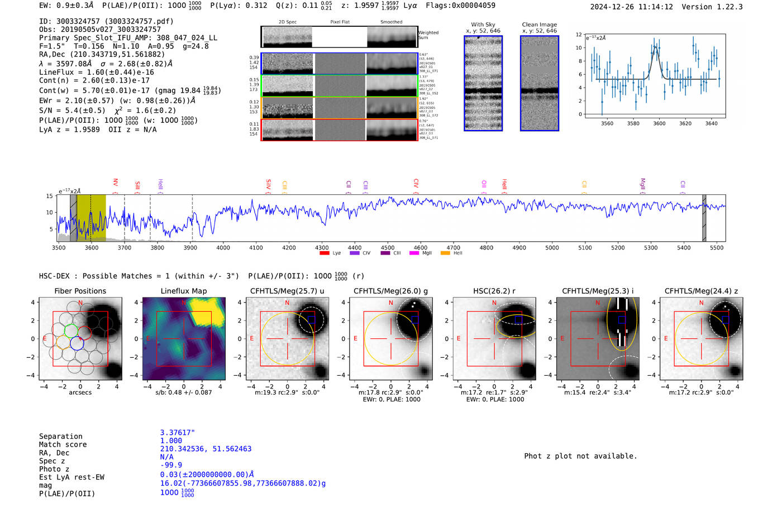Click the Flags:0x00004059 header text
This screenshot has height=532, width=782.
pyautogui.click(x=460, y=6)
